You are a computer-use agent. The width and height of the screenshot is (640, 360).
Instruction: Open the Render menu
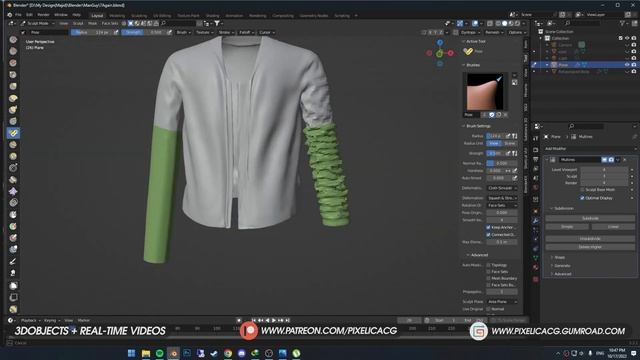click(43, 15)
